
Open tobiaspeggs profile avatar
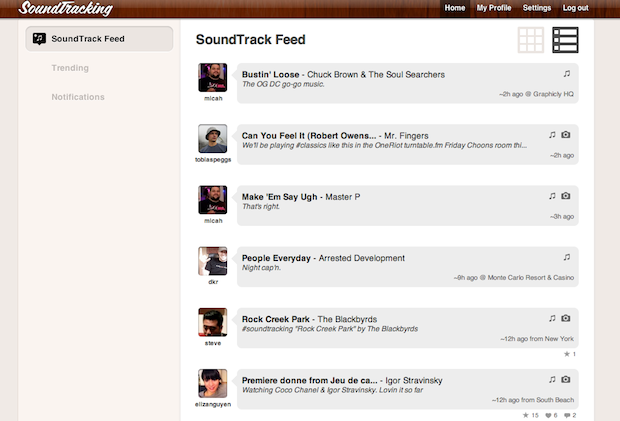[x=212, y=138]
